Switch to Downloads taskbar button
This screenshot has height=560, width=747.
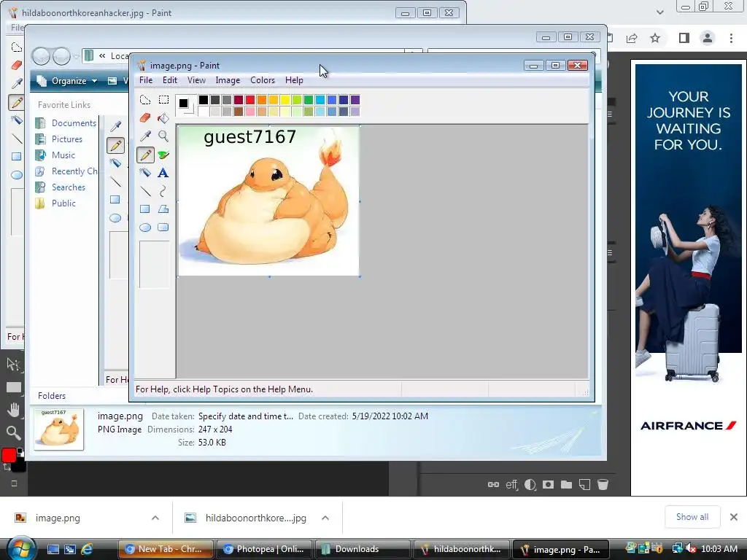click(362, 549)
